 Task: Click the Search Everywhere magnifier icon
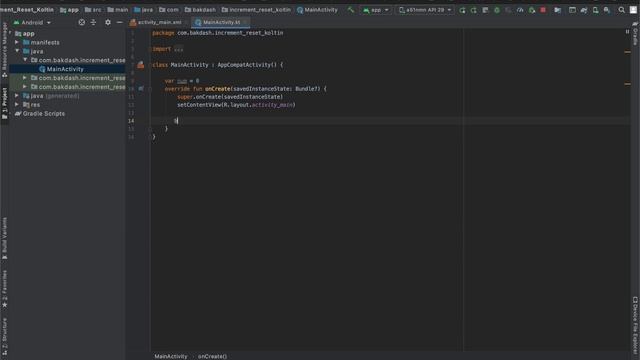[621, 10]
